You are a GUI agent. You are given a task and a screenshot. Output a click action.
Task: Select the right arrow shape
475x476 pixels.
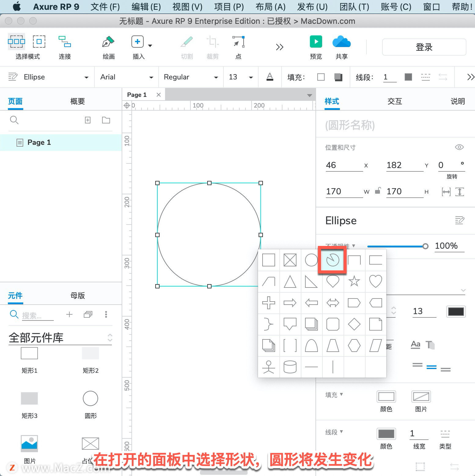pyautogui.click(x=290, y=303)
